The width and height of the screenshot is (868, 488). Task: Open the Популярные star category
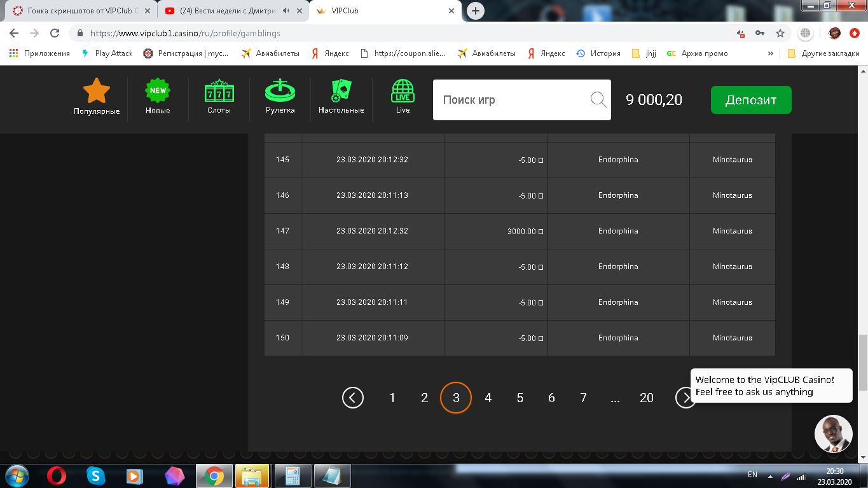[97, 97]
